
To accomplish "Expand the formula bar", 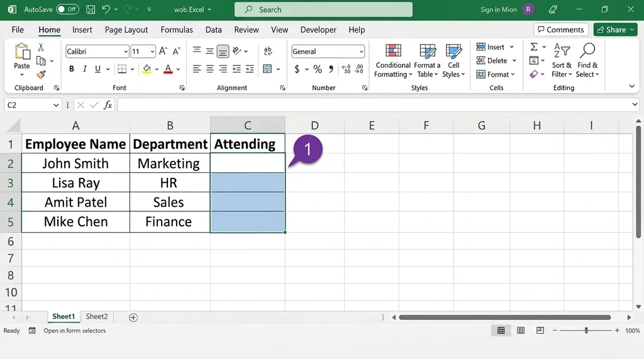I will (635, 105).
